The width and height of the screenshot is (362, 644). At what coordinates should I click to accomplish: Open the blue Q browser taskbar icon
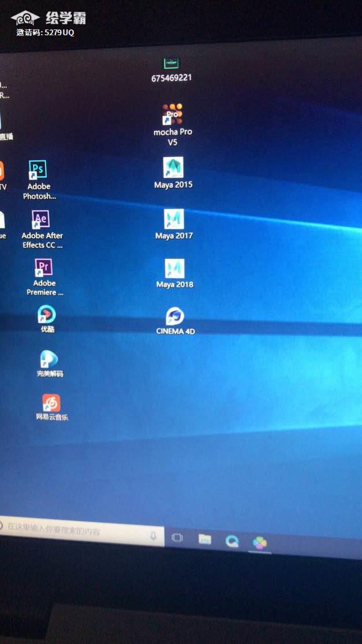(x=232, y=541)
